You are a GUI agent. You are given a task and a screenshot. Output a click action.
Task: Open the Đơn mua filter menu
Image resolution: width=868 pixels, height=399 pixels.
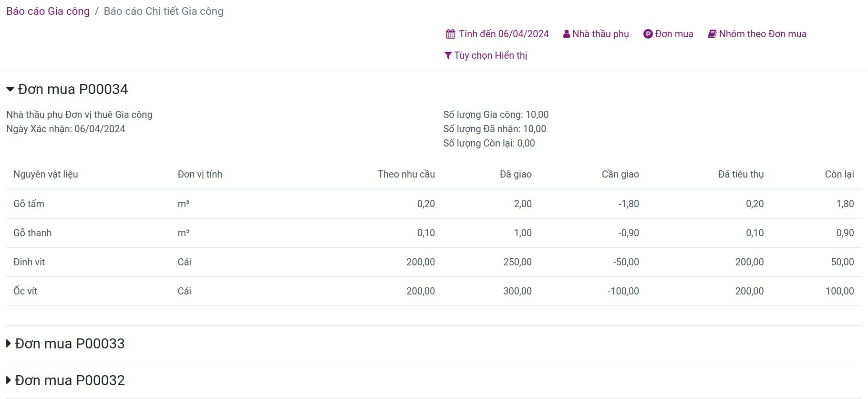(x=674, y=34)
